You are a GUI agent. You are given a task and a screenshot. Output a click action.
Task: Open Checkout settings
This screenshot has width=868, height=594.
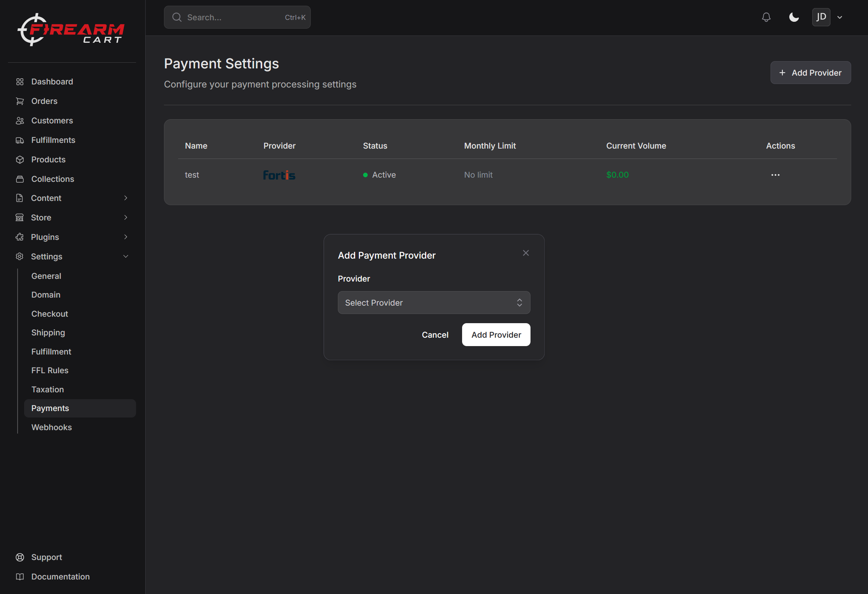(50, 314)
